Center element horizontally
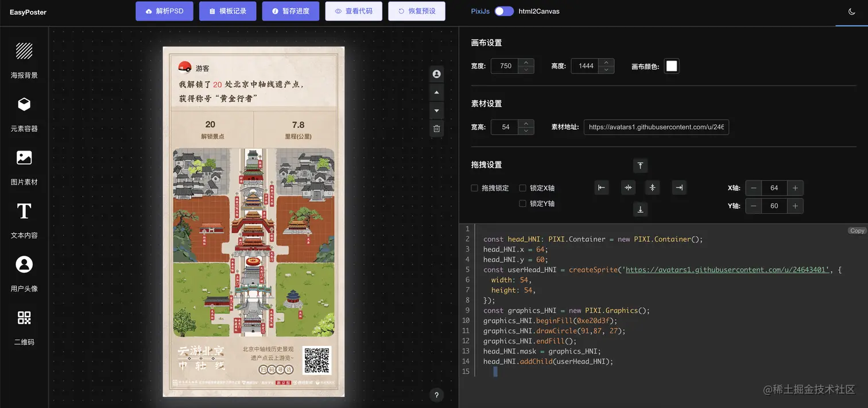868x408 pixels. [628, 187]
